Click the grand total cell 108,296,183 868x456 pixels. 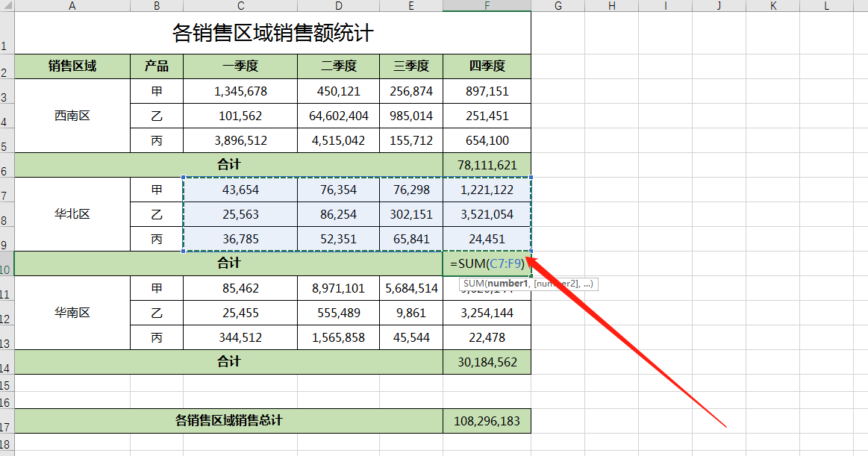pos(487,421)
